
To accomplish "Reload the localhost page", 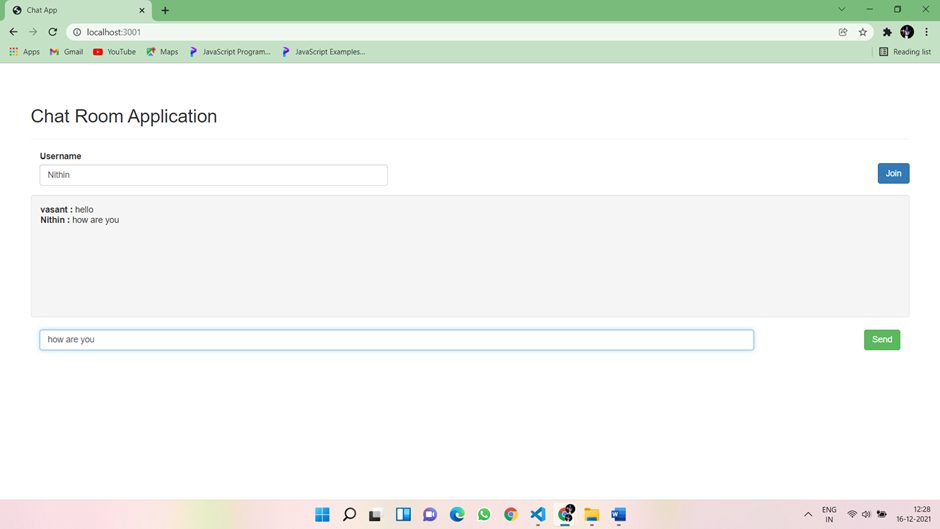I will point(53,32).
